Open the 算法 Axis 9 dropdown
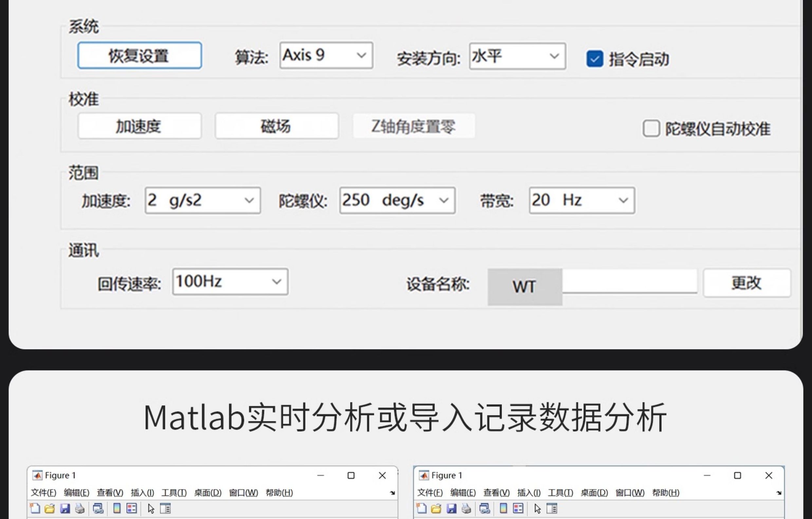Screen dimensions: 812x519 [x=326, y=55]
